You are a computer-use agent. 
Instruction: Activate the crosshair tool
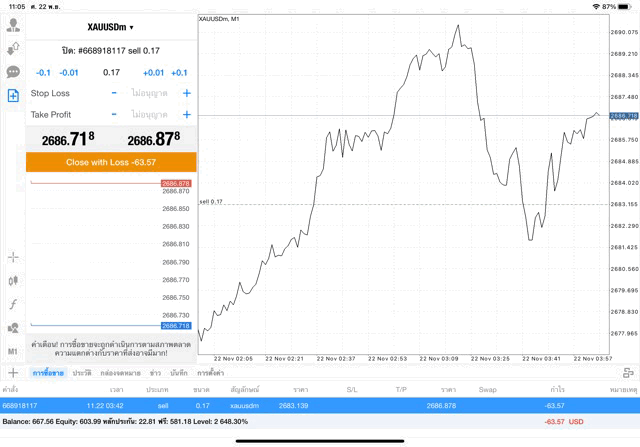pyautogui.click(x=13, y=257)
